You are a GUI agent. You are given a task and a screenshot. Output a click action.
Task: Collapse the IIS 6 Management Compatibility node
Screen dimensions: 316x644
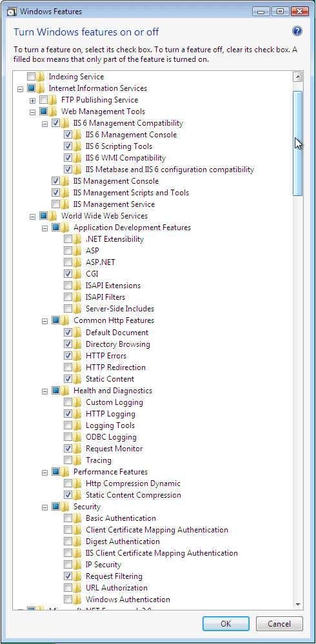tap(44, 124)
